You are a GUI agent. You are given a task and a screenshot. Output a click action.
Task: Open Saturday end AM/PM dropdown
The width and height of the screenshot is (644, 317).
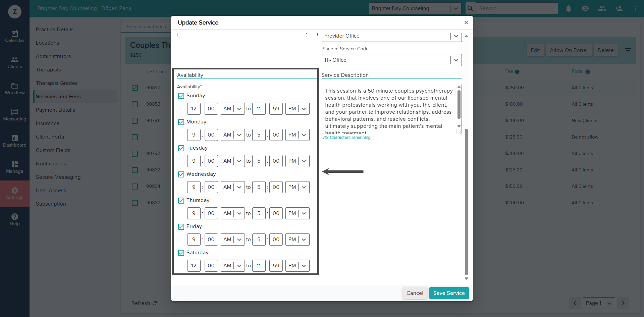pyautogui.click(x=298, y=266)
